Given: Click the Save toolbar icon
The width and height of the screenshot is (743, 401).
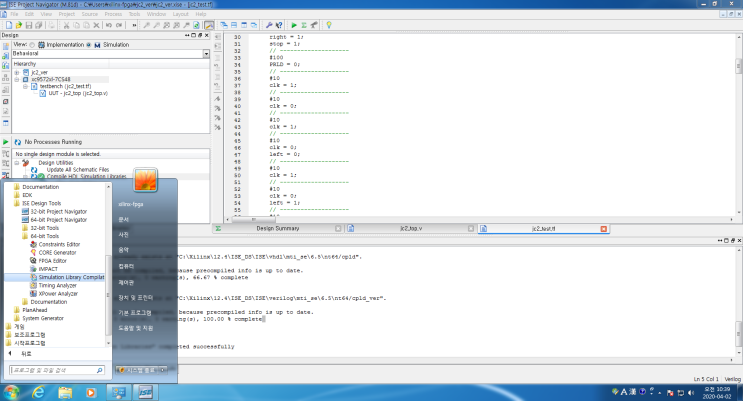Looking at the screenshot, I should (x=28, y=25).
